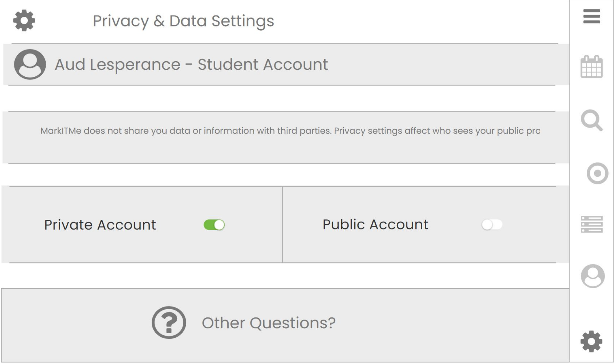Open the stacked list rows icon
The image size is (615, 364).
[x=591, y=224]
